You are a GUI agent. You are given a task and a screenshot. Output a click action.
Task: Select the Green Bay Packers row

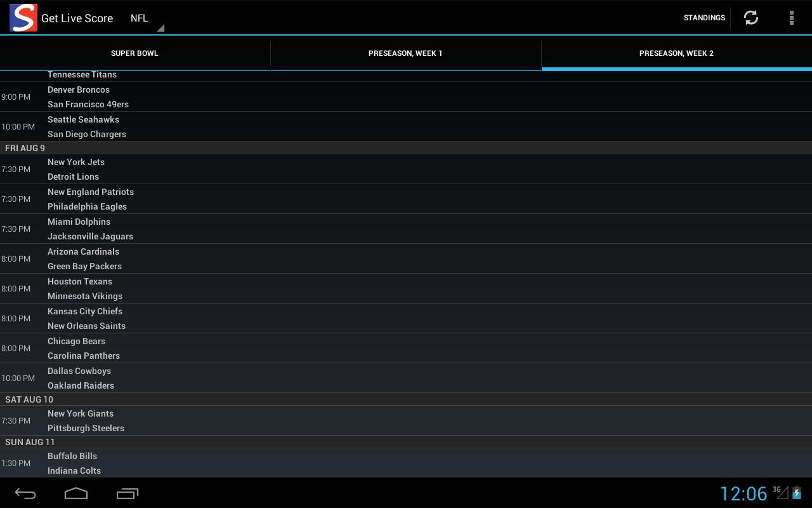(x=84, y=266)
